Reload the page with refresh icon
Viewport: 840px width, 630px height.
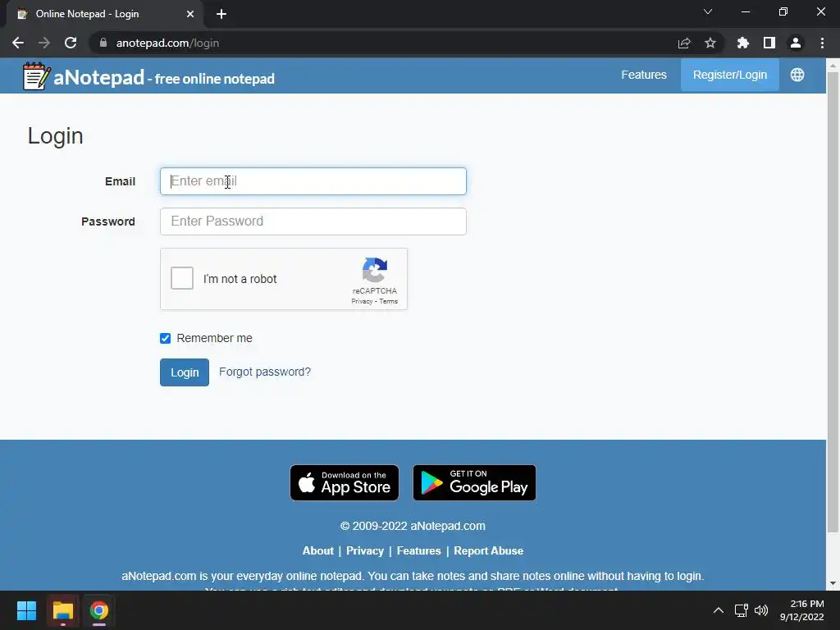point(71,43)
